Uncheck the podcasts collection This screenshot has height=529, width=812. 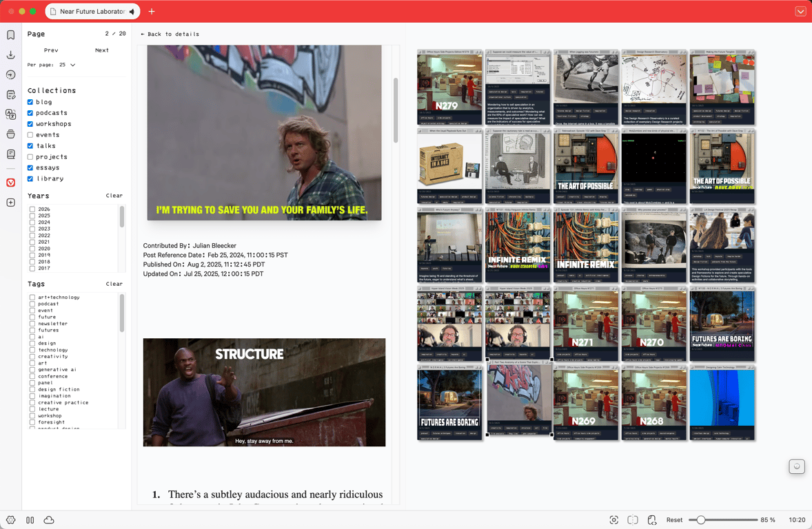[30, 113]
